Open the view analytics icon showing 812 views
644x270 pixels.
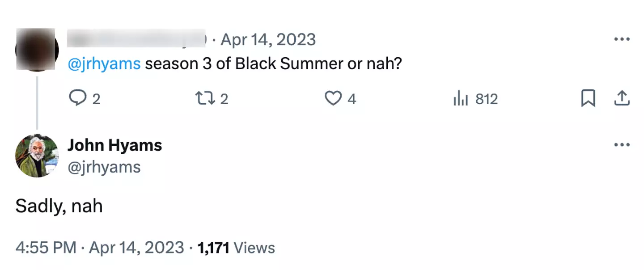(x=461, y=98)
